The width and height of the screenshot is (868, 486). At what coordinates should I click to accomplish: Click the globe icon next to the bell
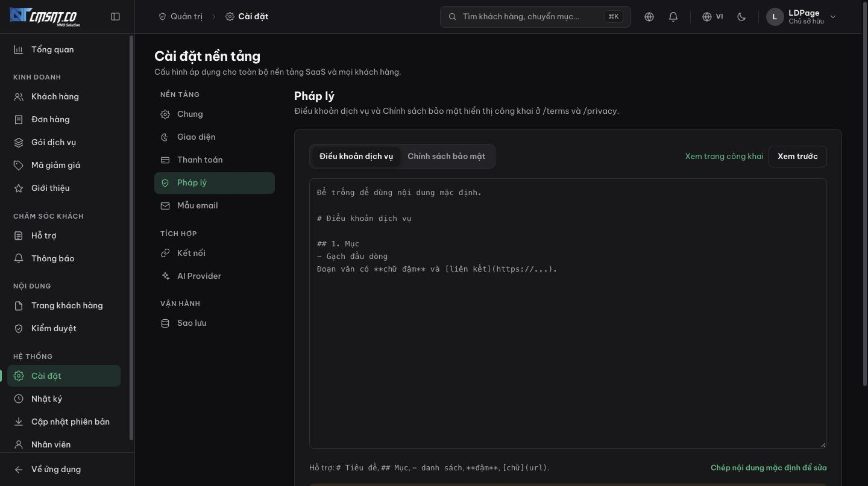[x=649, y=17]
